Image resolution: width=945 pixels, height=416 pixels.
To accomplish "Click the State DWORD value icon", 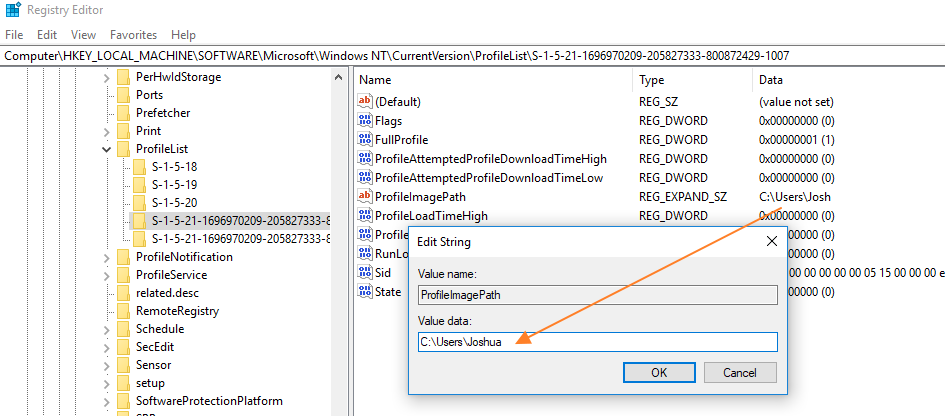I will coord(365,291).
